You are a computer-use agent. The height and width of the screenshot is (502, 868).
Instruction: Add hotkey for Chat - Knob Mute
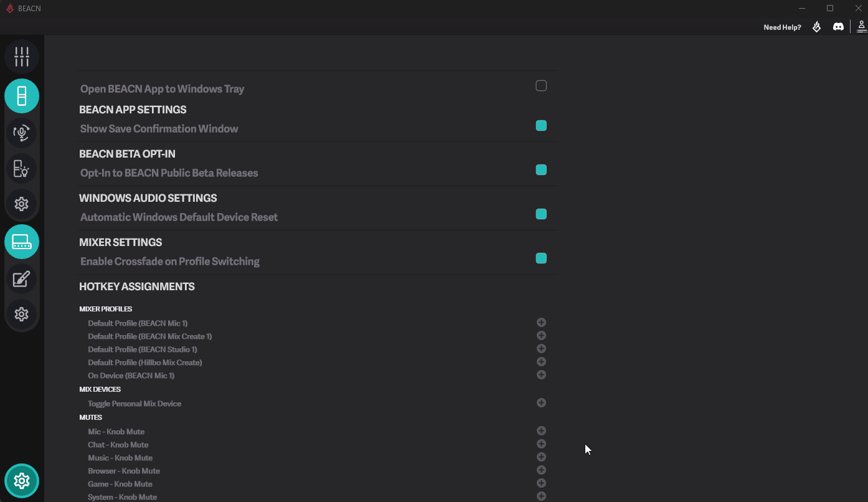pyautogui.click(x=541, y=444)
